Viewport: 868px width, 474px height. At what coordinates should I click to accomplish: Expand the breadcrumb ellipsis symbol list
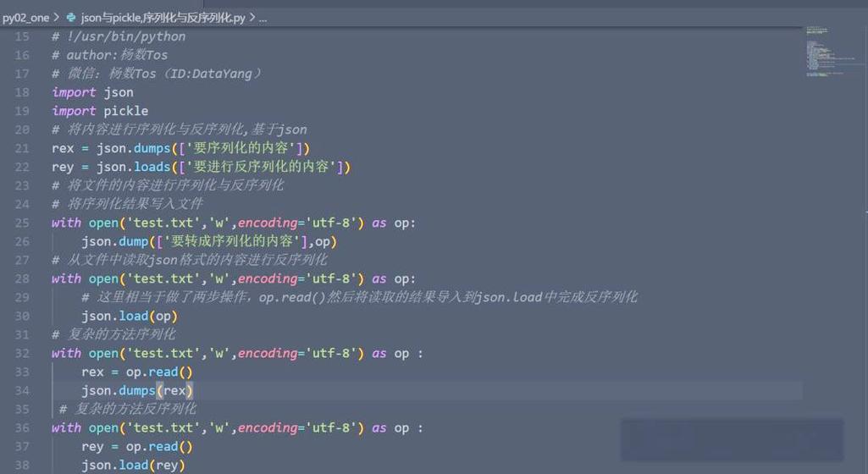pyautogui.click(x=263, y=19)
